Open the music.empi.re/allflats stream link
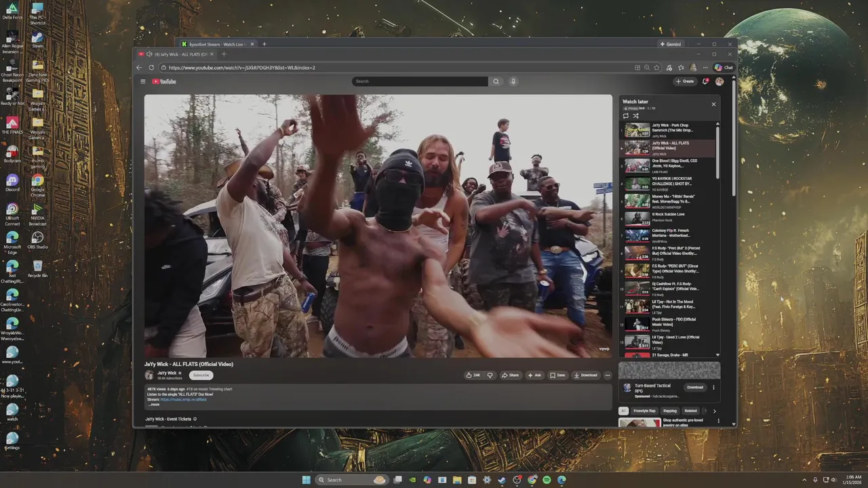The height and width of the screenshot is (488, 868). pos(184,400)
